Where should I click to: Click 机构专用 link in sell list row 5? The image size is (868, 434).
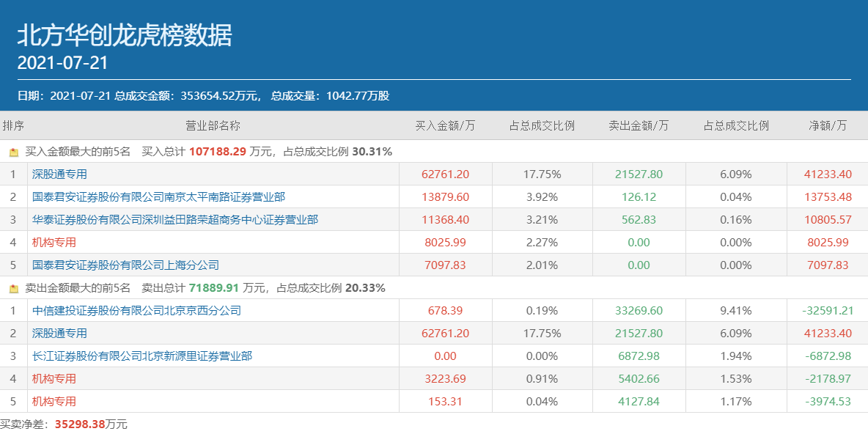point(54,402)
